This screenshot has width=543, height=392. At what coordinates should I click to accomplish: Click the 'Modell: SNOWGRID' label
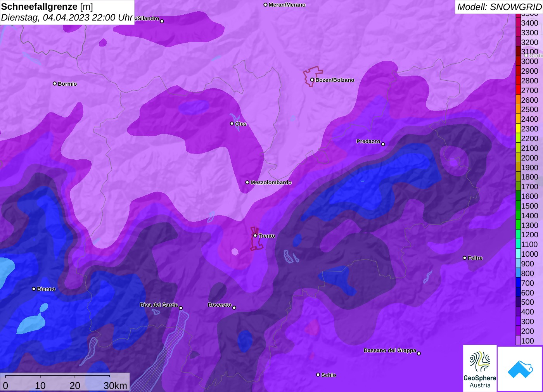click(x=499, y=7)
